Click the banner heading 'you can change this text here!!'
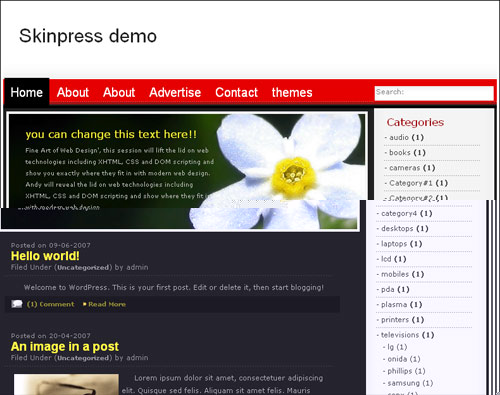This screenshot has height=395, width=500. 111,134
